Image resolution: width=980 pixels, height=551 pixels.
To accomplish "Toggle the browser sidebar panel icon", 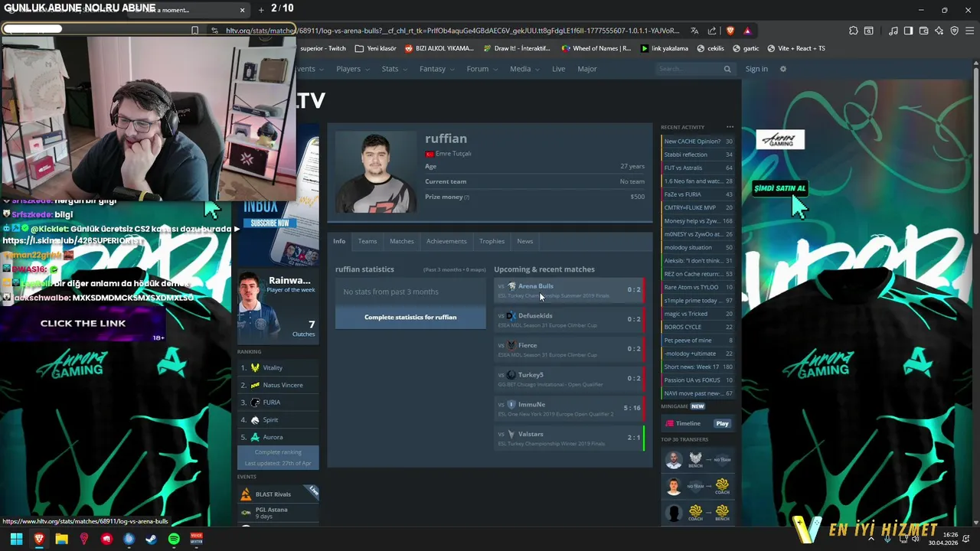I will pyautogui.click(x=909, y=31).
